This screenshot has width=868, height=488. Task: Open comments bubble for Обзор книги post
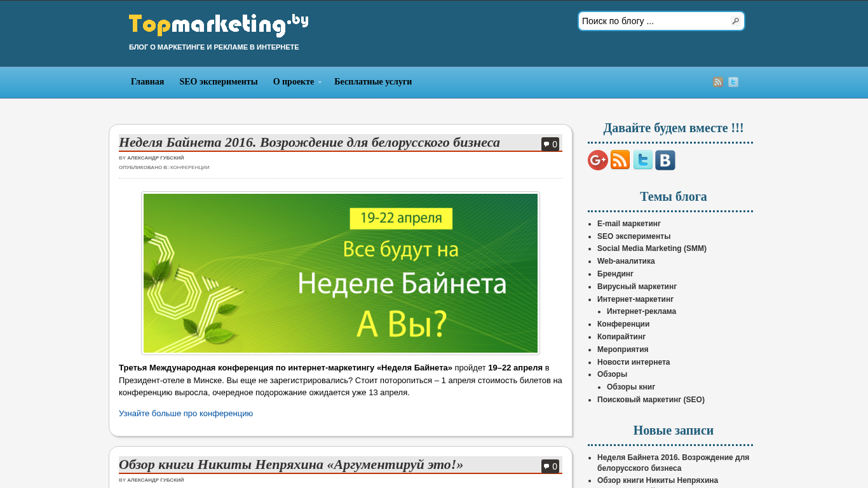pyautogui.click(x=550, y=466)
